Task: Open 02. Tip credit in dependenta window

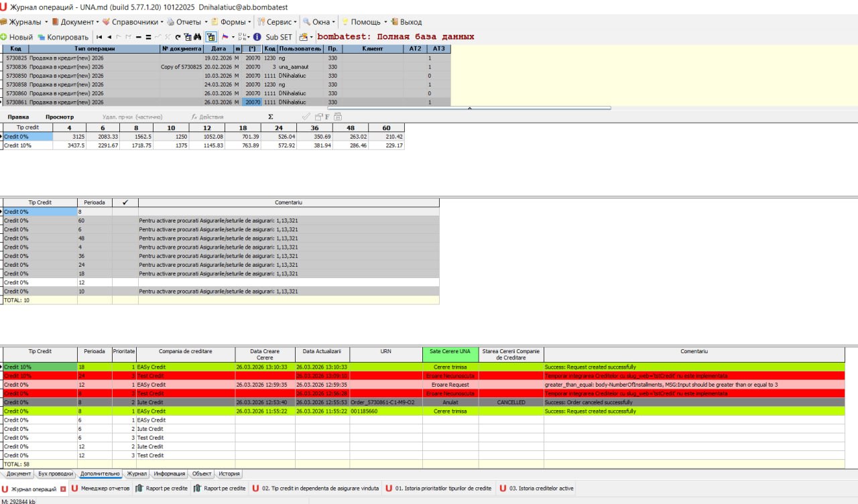Action: coord(315,489)
